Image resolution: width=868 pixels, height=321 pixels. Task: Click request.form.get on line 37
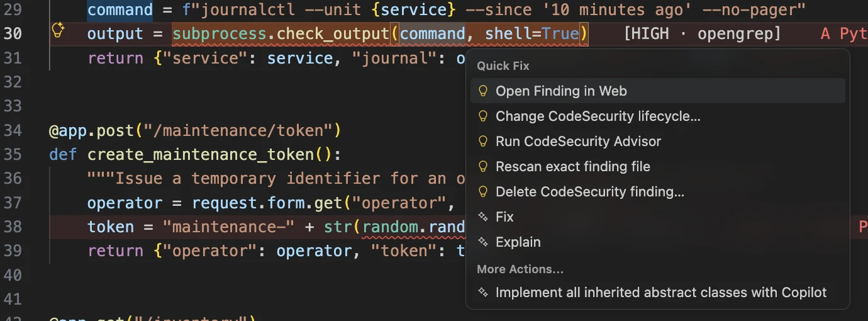pos(267,203)
